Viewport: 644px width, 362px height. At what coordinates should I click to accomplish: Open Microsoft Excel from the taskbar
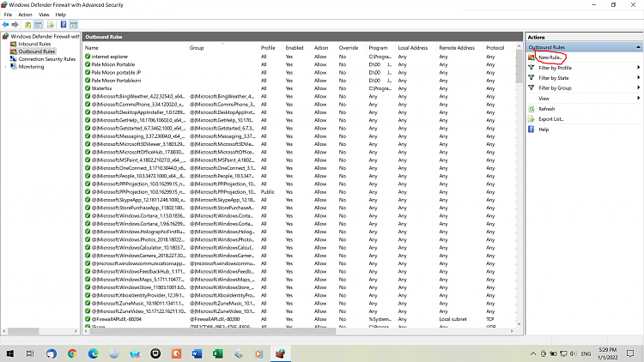pyautogui.click(x=218, y=353)
